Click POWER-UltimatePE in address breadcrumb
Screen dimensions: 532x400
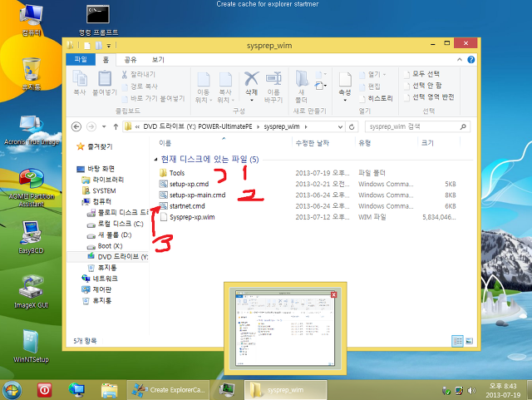point(225,126)
